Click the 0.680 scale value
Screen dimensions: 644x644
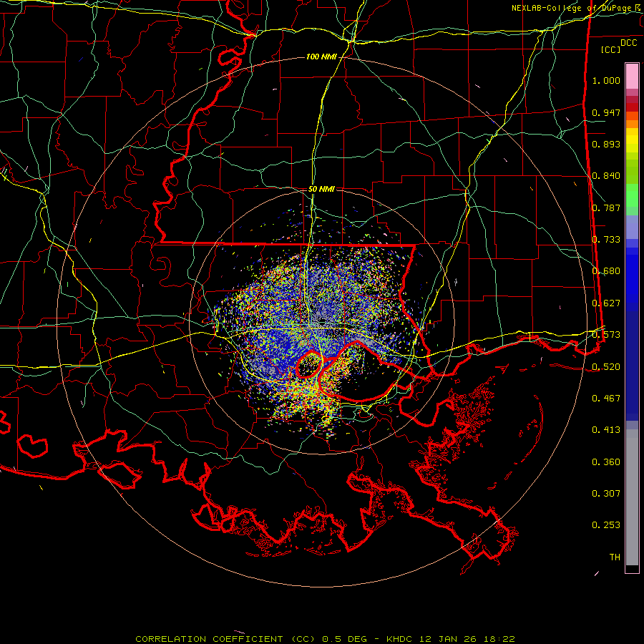tap(606, 271)
